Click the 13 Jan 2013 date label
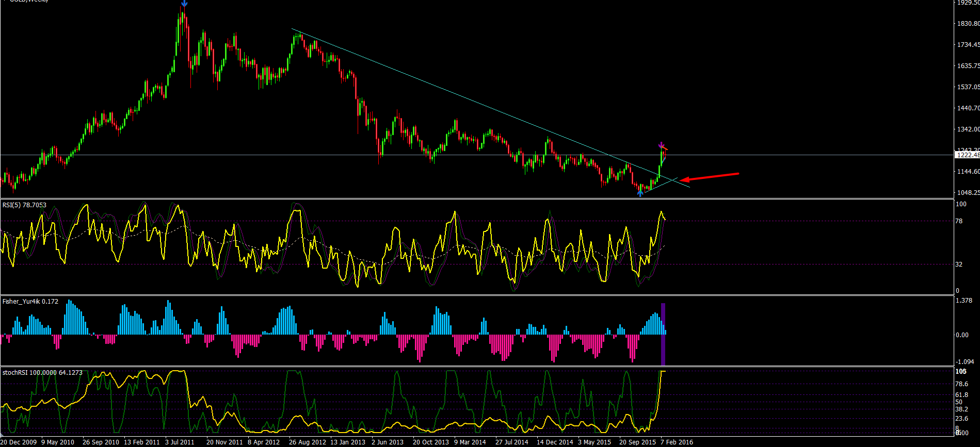The width and height of the screenshot is (980, 447). pyautogui.click(x=348, y=442)
